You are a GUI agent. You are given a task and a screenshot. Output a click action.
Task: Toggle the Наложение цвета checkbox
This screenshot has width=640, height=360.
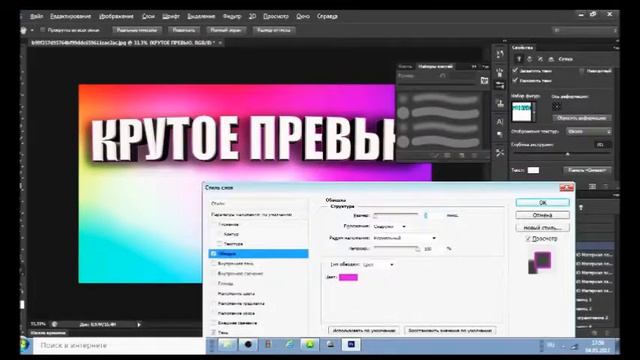pos(214,293)
